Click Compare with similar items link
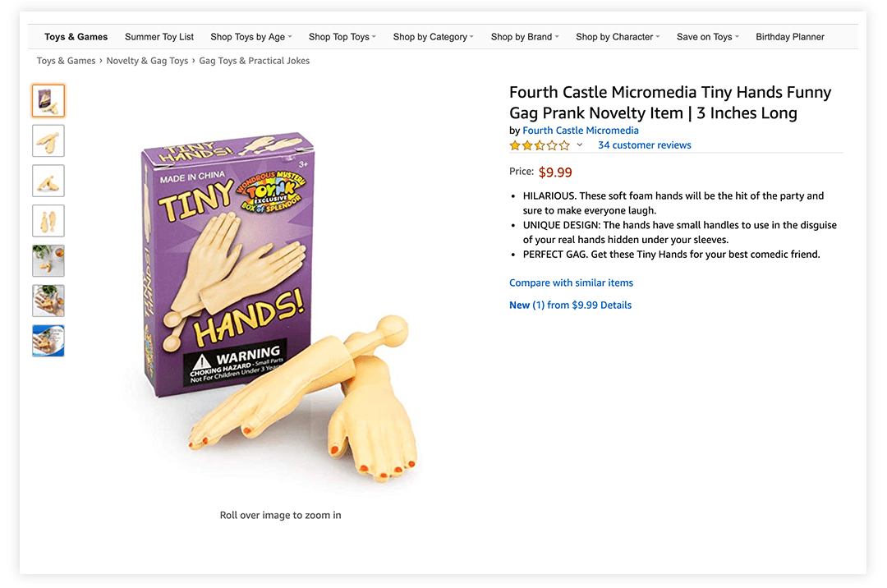 click(571, 283)
